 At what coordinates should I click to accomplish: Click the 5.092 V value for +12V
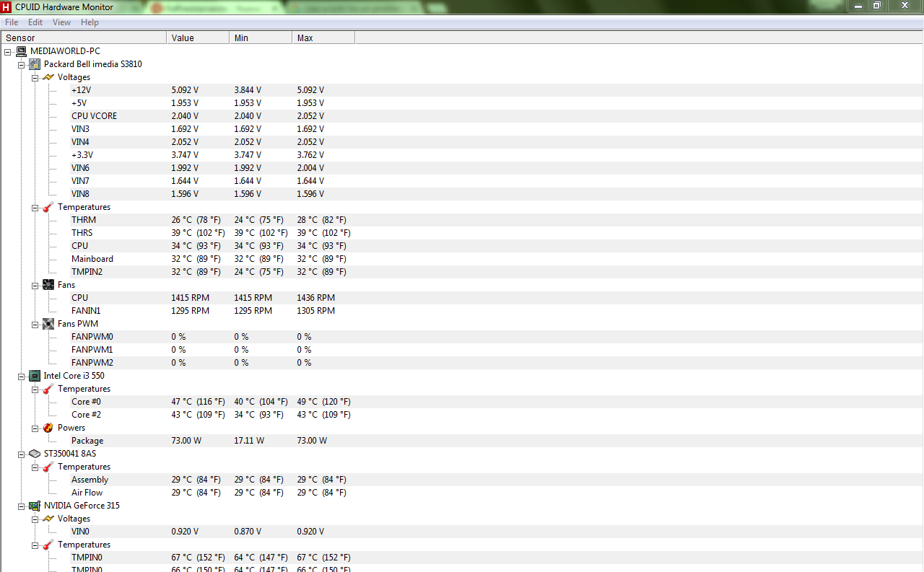click(185, 90)
